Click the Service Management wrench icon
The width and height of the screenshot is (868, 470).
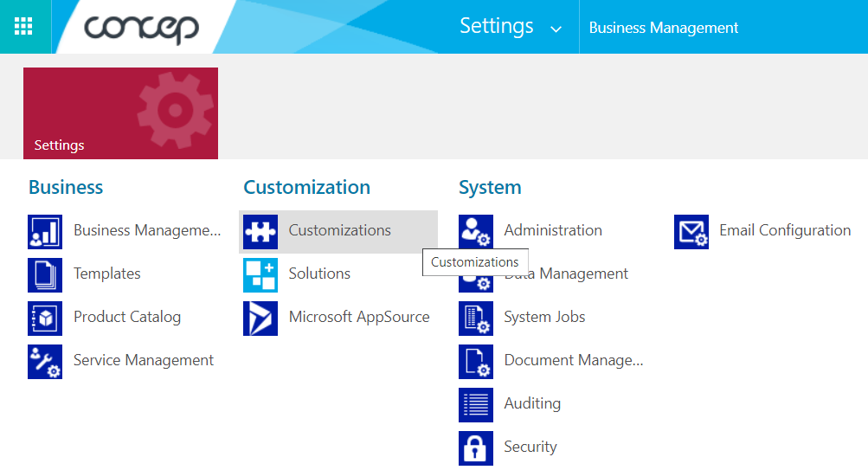pyautogui.click(x=45, y=362)
